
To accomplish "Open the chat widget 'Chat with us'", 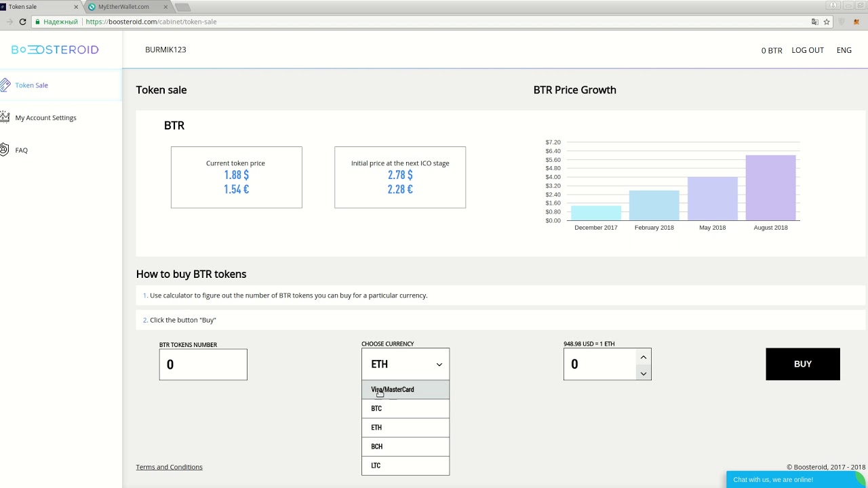I will 797,480.
